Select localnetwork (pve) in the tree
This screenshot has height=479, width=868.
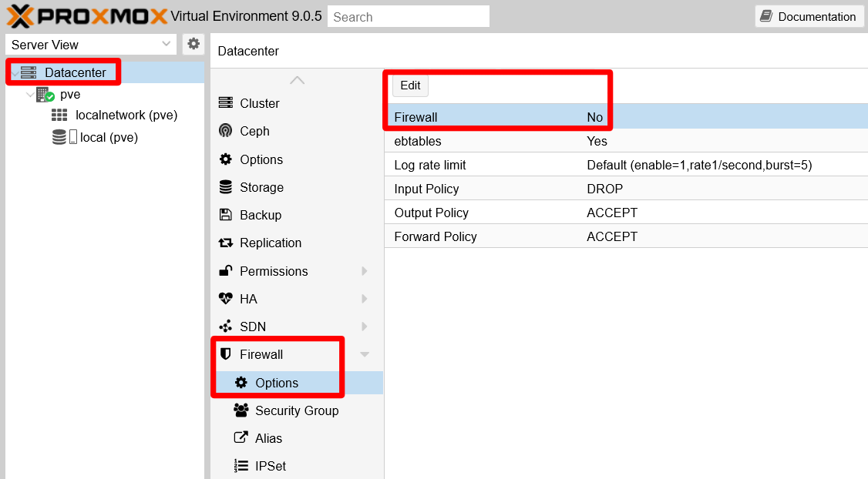click(126, 114)
